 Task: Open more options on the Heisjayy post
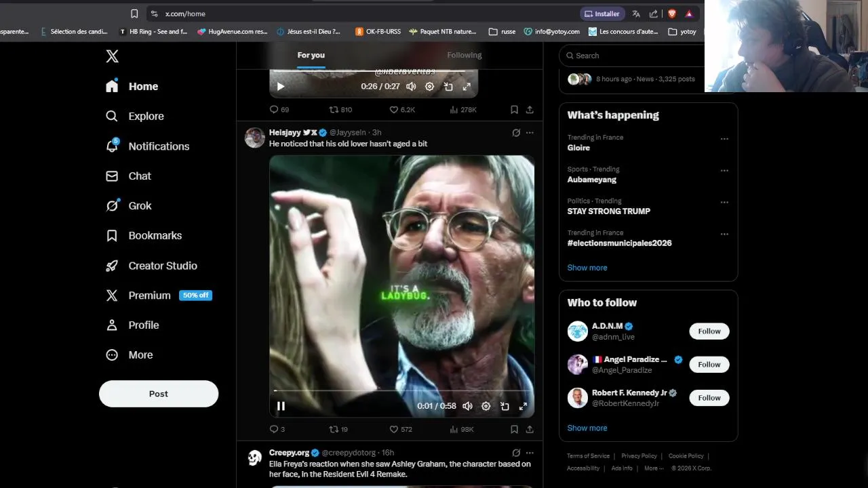530,133
